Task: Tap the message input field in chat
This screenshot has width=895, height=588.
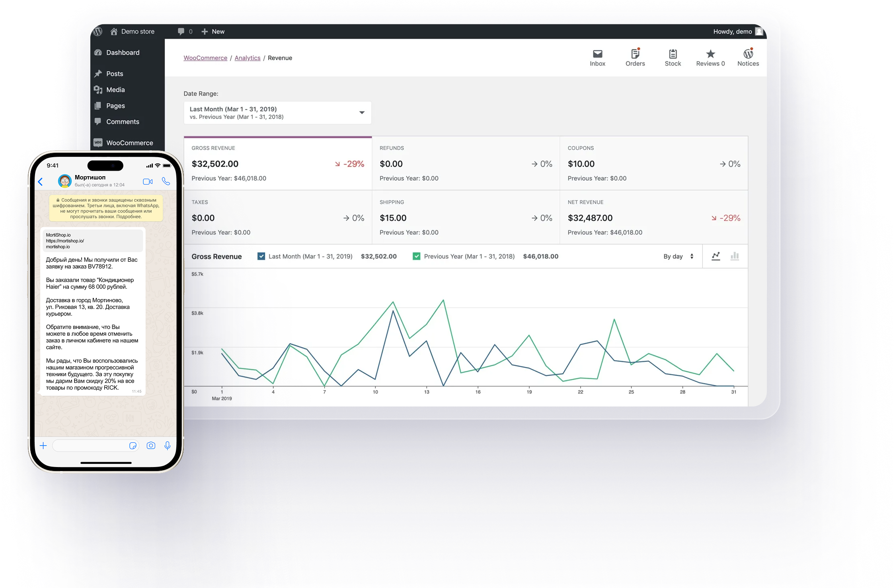Action: click(96, 446)
